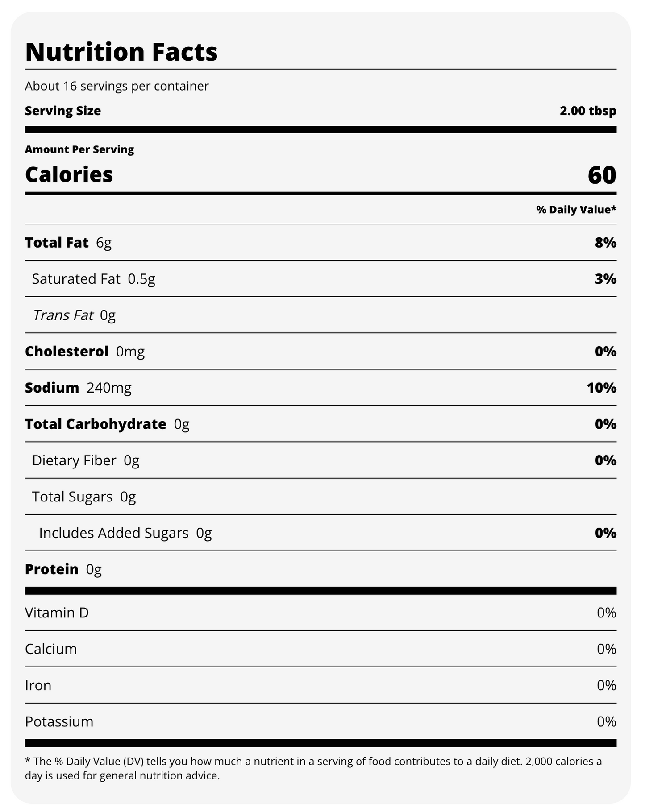This screenshot has height=812, width=645.
Task: Click the servings per container text
Action: tap(117, 86)
